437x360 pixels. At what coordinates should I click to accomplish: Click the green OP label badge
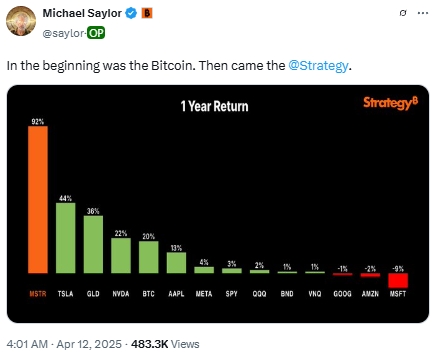tap(96, 33)
